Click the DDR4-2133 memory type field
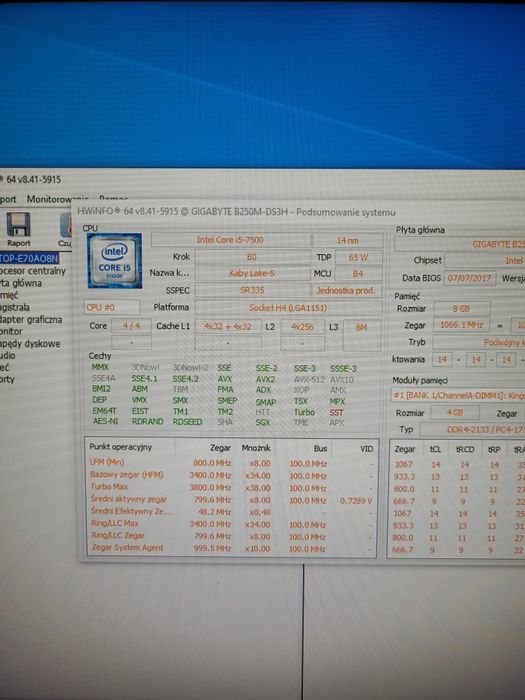 473,429
